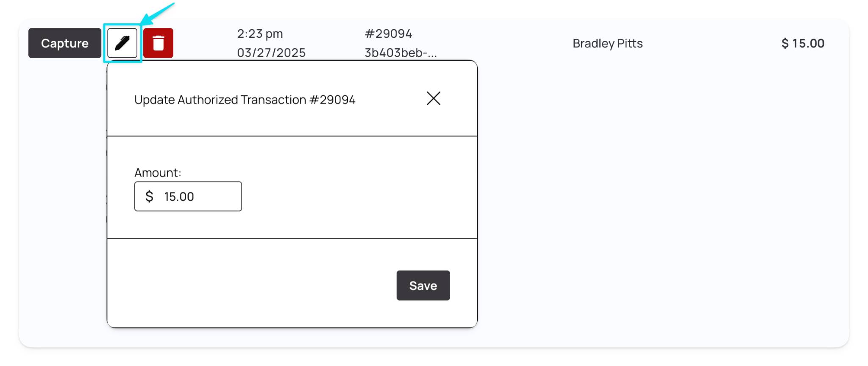
Task: Click the Amount: label
Action: coord(158,173)
